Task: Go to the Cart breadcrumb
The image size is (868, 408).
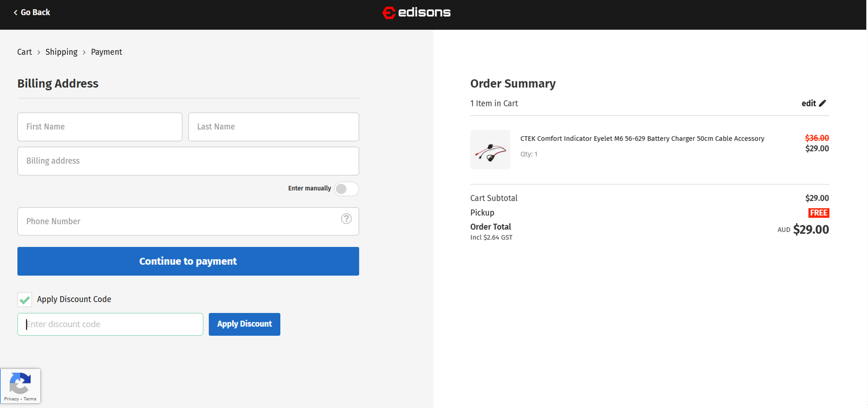Action: (24, 52)
